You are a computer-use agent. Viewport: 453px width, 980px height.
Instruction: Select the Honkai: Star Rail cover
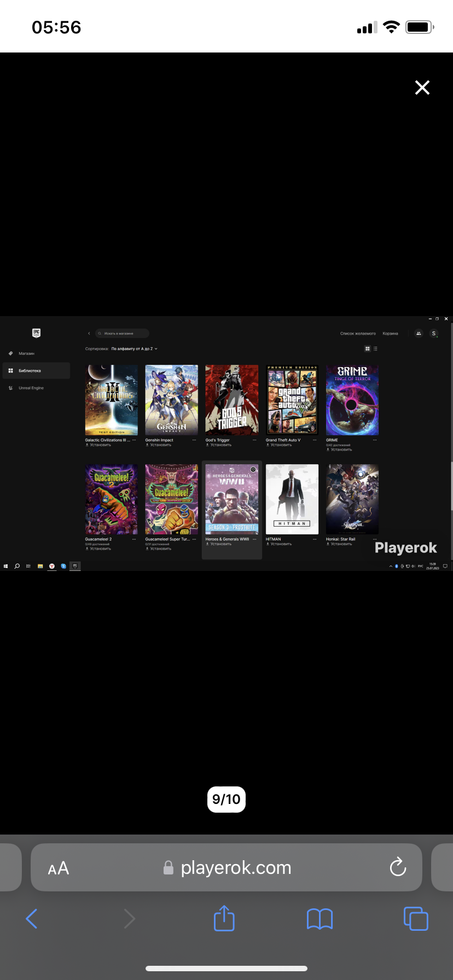[352, 499]
